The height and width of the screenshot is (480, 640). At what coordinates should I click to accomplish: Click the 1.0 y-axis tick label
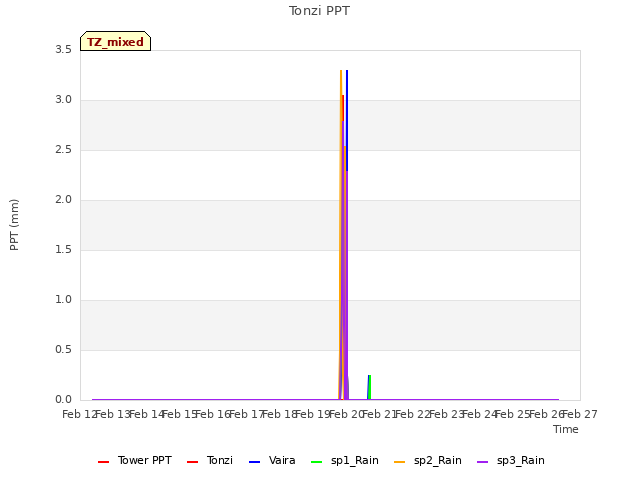coord(63,300)
